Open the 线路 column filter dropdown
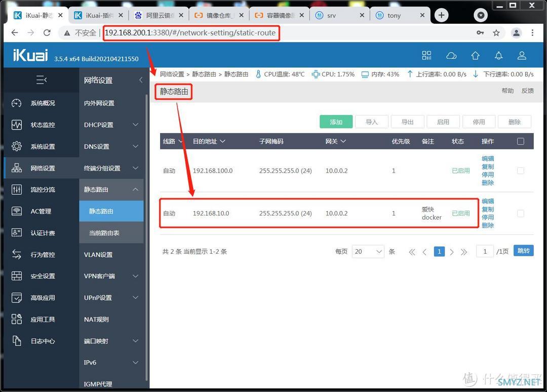This screenshot has width=547, height=392. coord(180,141)
